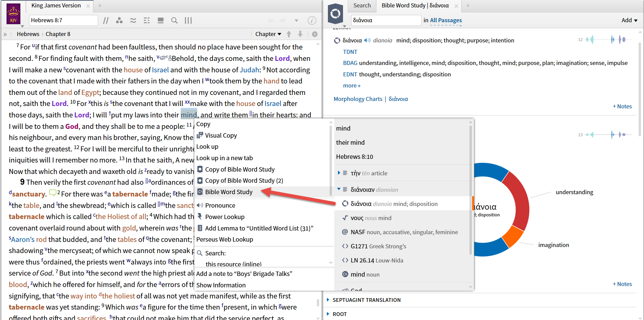Click the three-column view icon
644x320 pixels.
click(x=188, y=21)
